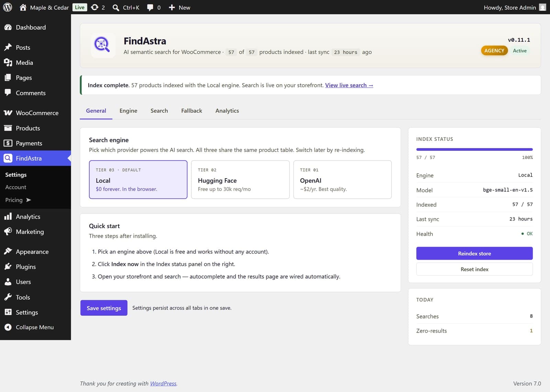The height and width of the screenshot is (392, 550).
Task: Click the Save settings button
Action: (104, 308)
